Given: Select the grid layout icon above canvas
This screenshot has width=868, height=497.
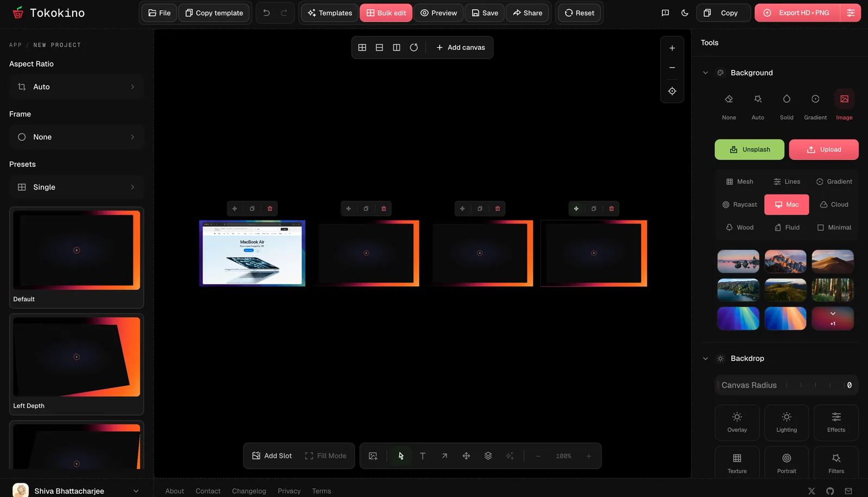Looking at the screenshot, I should coord(362,48).
